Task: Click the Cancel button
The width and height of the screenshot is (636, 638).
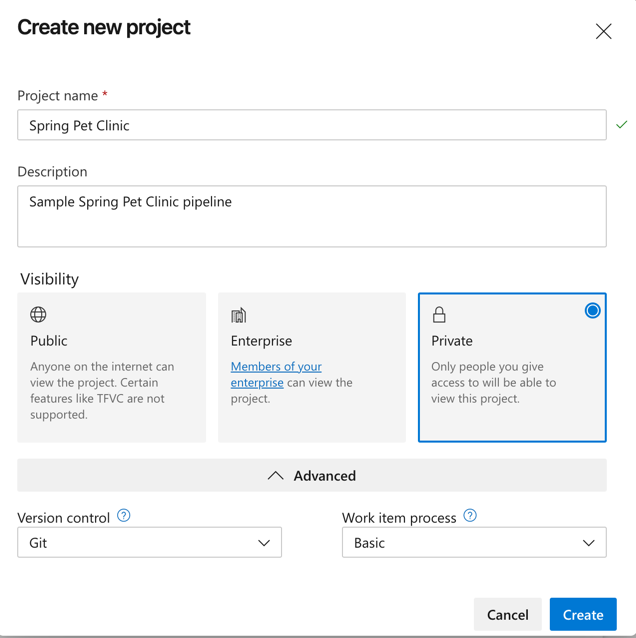Action: click(507, 615)
